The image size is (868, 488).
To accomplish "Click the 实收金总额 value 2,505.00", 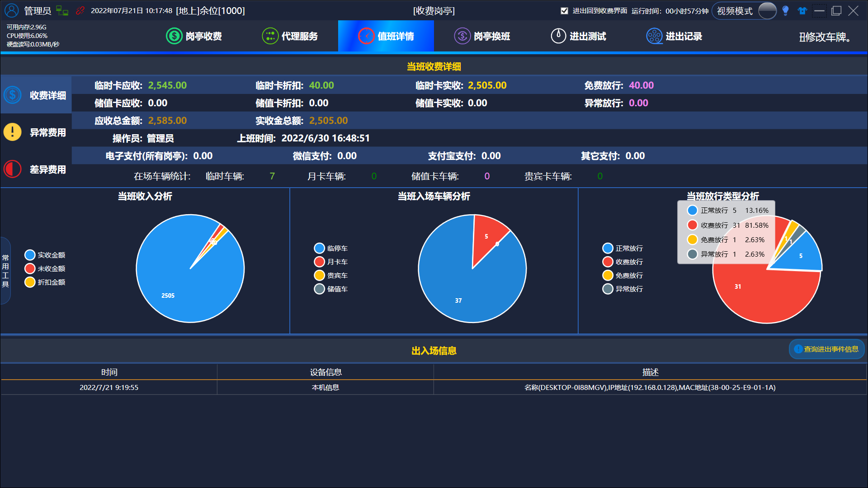I will point(329,121).
